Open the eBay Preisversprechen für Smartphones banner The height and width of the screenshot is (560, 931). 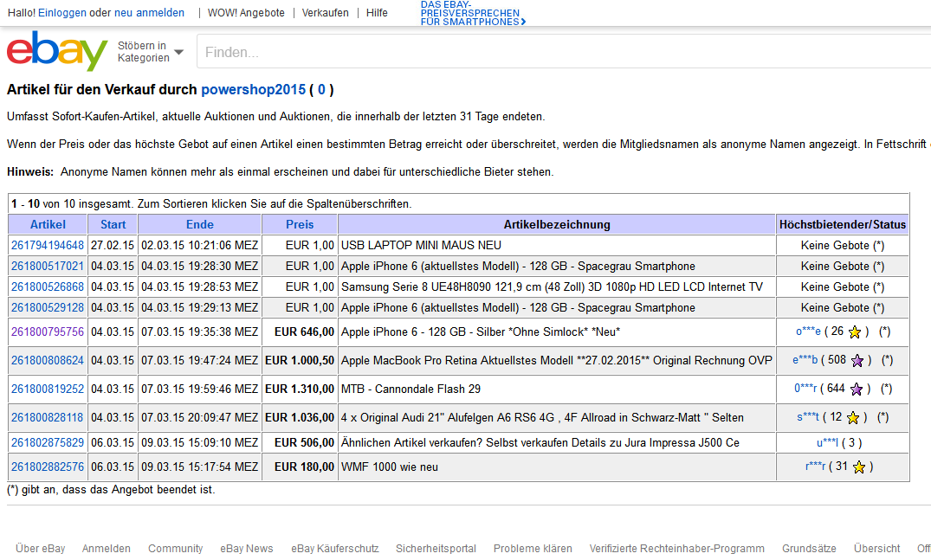[x=473, y=13]
